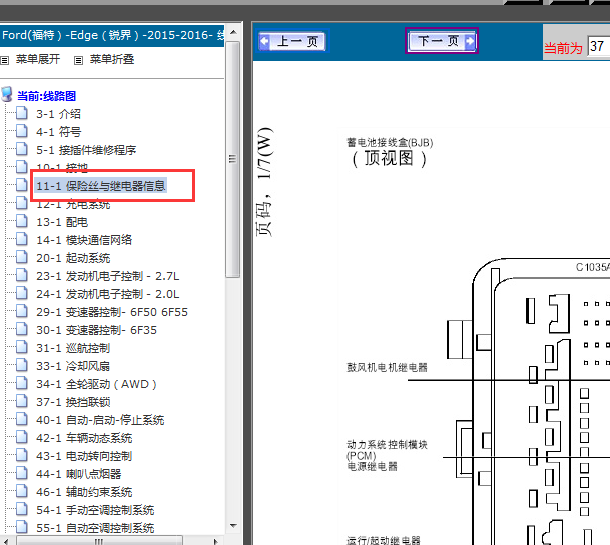Open 4-1 符号 entry

58,132
